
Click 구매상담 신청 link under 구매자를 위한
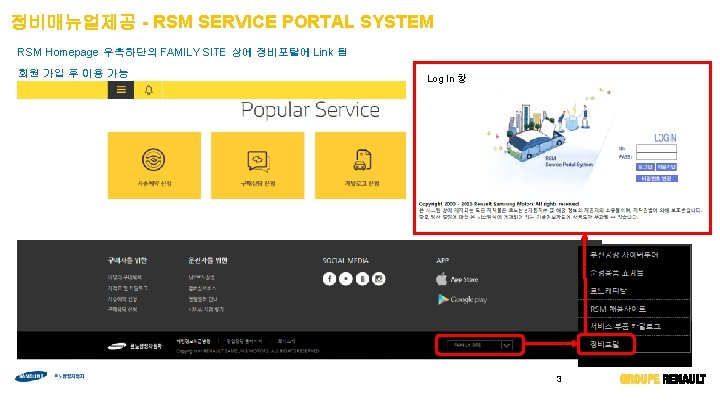(x=123, y=309)
